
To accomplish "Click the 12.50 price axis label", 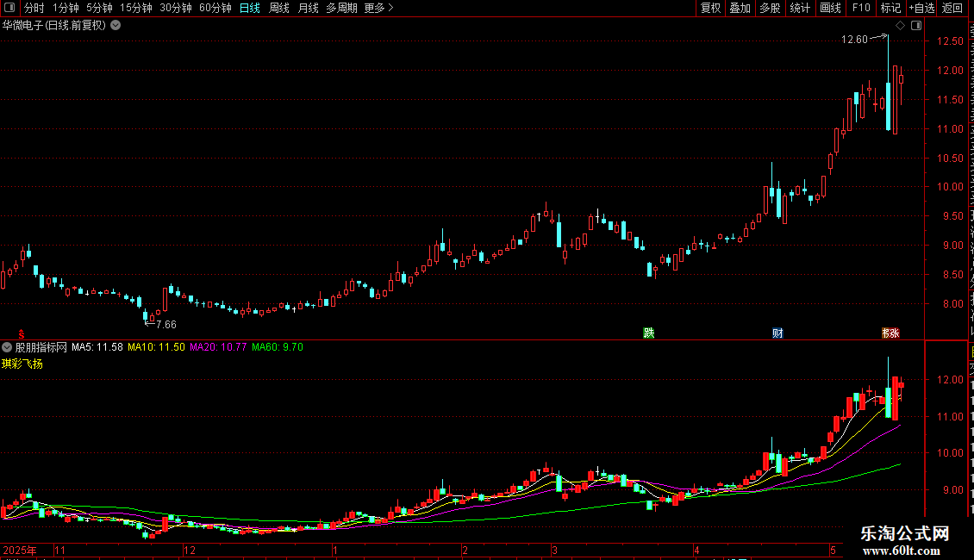I will (950, 41).
